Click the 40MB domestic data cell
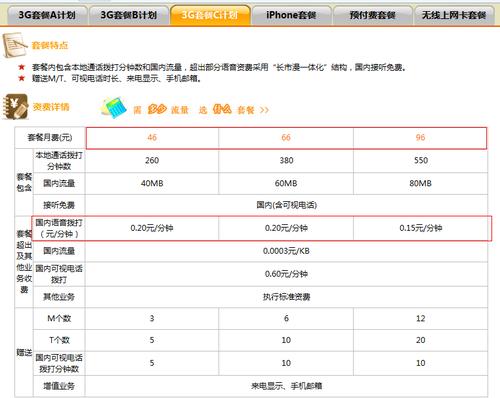500x398 pixels. pos(152,183)
